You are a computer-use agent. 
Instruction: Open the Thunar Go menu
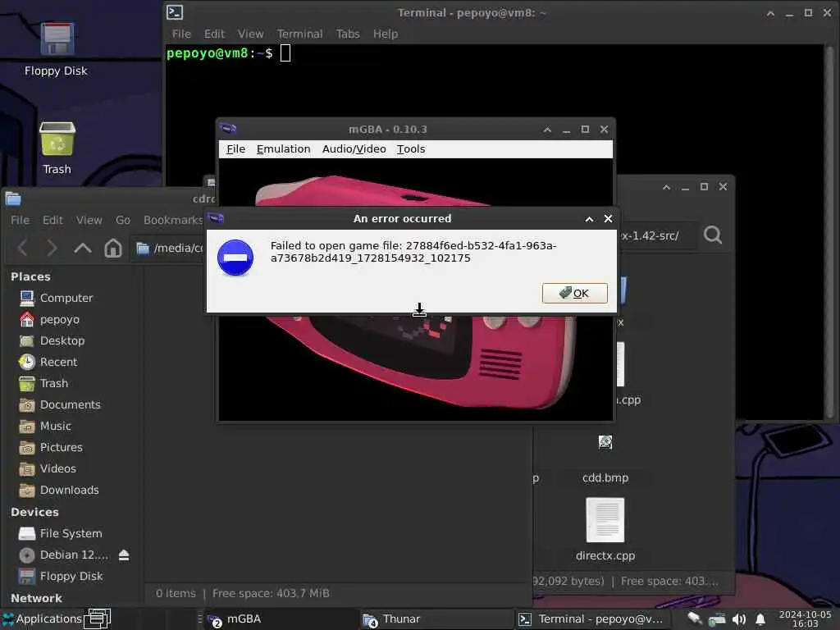(x=123, y=220)
